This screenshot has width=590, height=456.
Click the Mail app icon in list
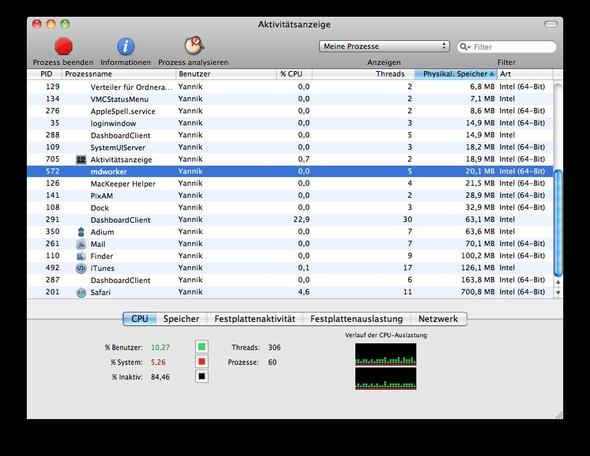[x=81, y=244]
